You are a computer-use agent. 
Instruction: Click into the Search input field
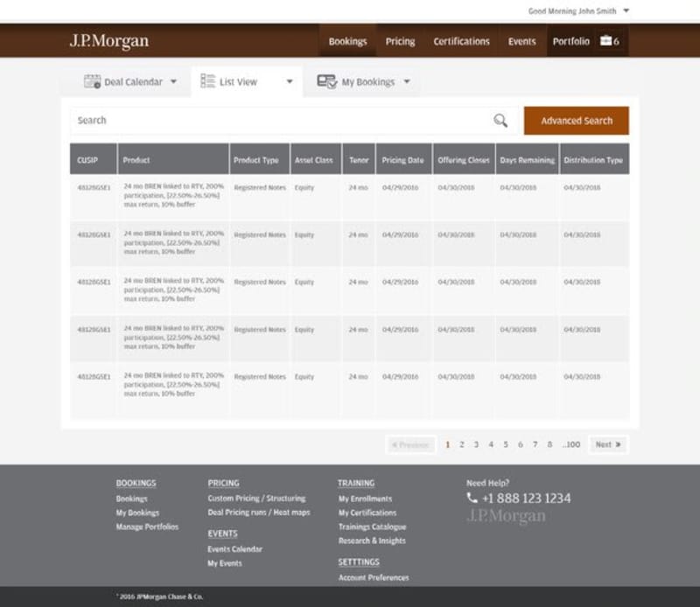(x=281, y=121)
